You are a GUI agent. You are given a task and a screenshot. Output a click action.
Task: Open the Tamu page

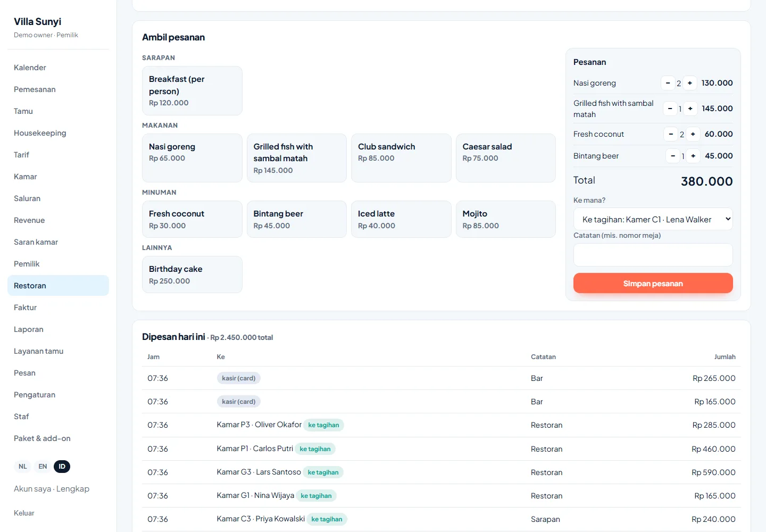click(x=58, y=111)
